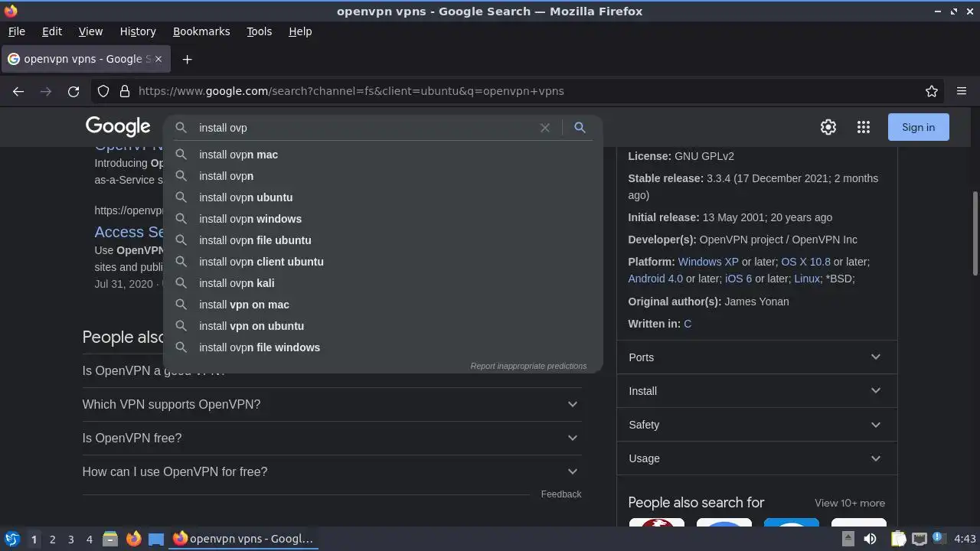This screenshot has height=551, width=980.
Task: Open the Help menu
Action: [x=300, y=31]
